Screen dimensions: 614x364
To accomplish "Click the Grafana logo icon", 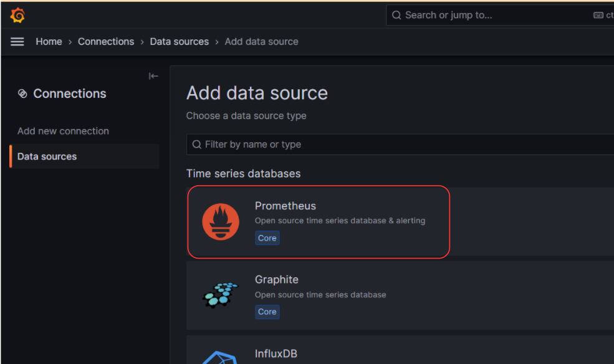I will [x=17, y=15].
